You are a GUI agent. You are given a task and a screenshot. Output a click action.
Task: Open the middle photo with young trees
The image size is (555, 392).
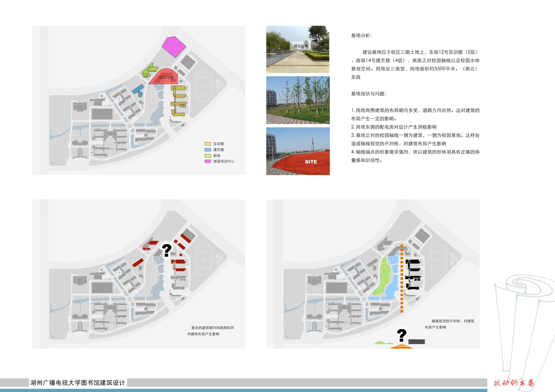pos(298,100)
